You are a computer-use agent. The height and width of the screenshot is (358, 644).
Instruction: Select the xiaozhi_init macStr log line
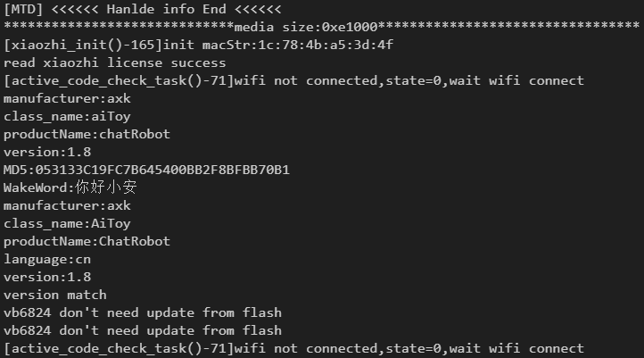[x=199, y=45]
